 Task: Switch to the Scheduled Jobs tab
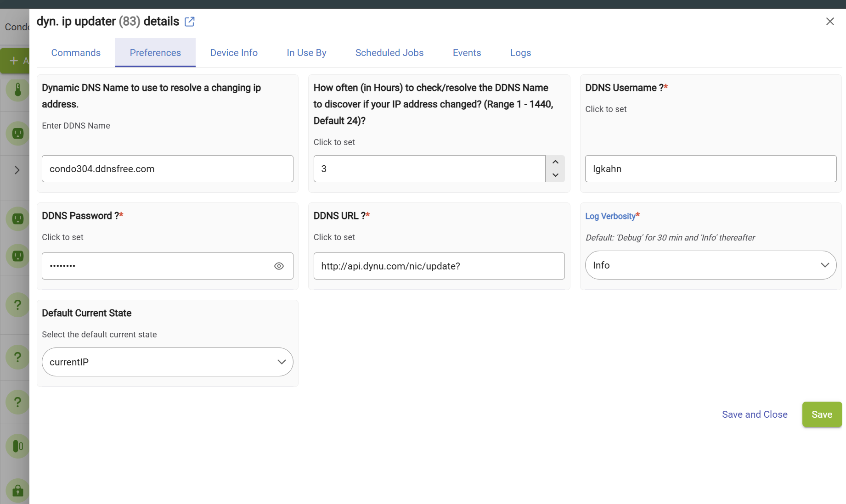[389, 53]
